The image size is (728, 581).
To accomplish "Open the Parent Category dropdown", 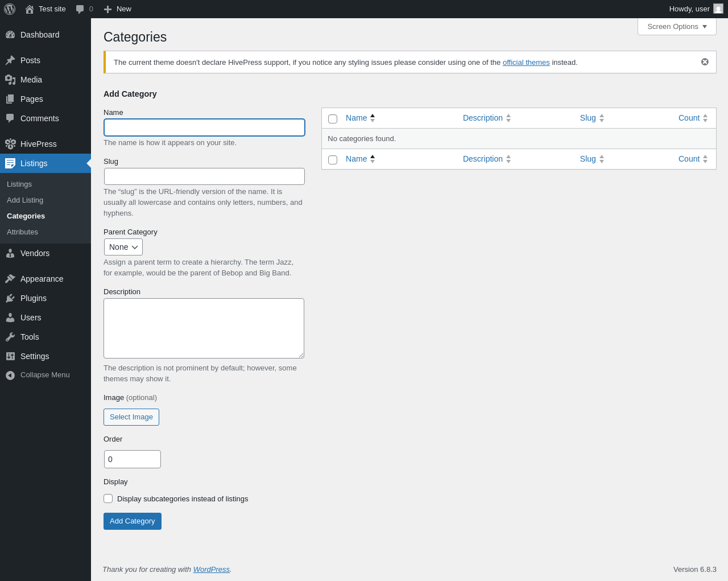I will pos(123,247).
